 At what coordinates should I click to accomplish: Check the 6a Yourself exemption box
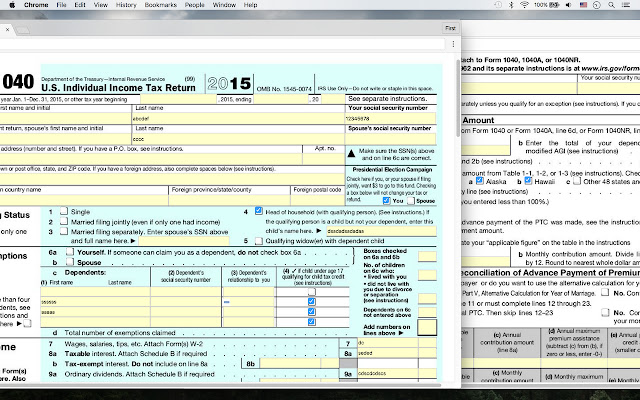click(70, 251)
